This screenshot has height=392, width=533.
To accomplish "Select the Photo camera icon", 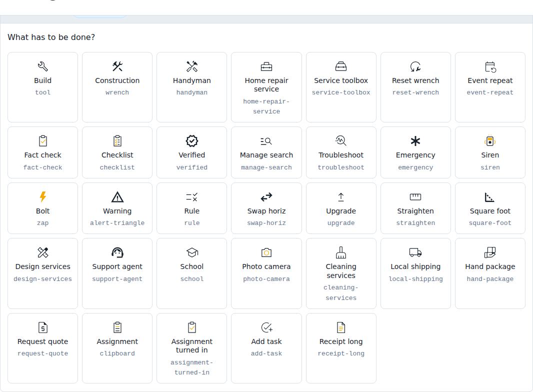I will 266,252.
